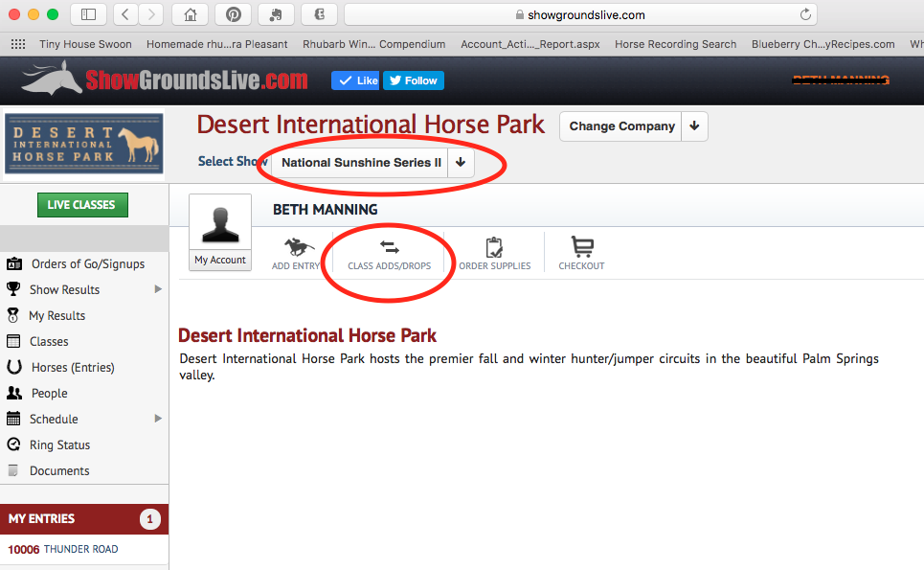This screenshot has height=570, width=924.
Task: Click the Pinterest toolbar button
Action: (234, 14)
